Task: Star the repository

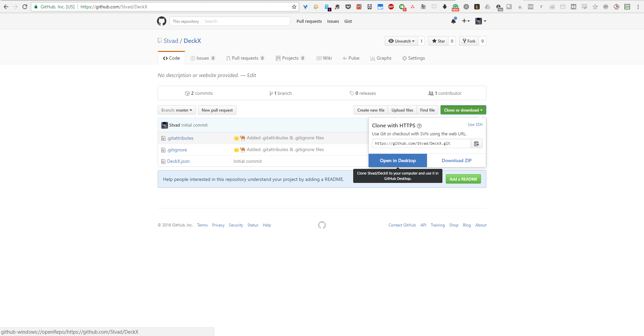Action: tap(438, 41)
